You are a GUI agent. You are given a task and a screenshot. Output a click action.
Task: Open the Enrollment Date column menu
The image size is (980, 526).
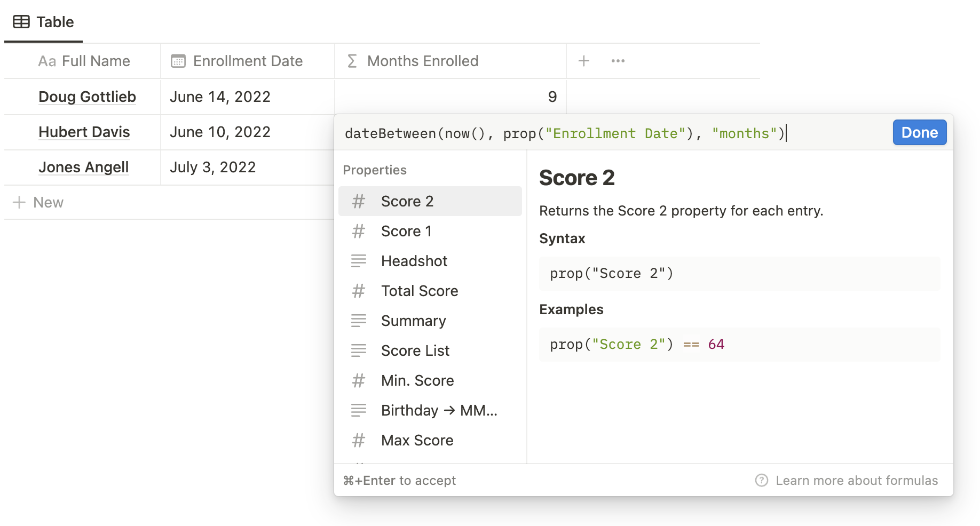(x=247, y=61)
